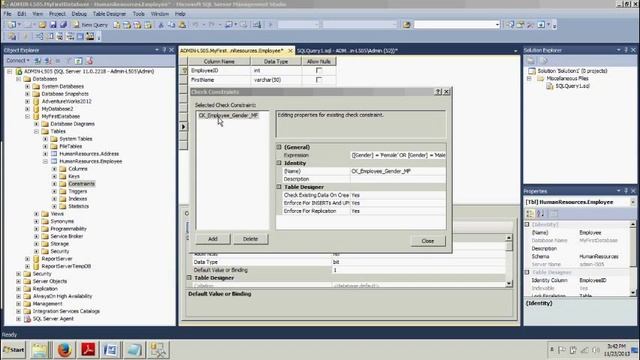Viewport: 640px width, 360px height.
Task: Expand the Columns folder under HumanResources.Employee
Action: click(54, 169)
